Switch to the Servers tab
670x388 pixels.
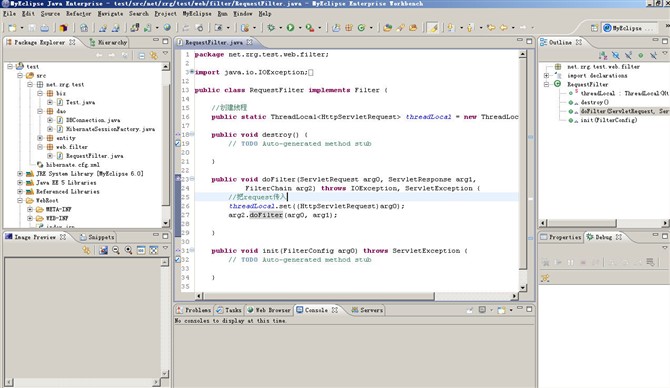[x=367, y=310]
